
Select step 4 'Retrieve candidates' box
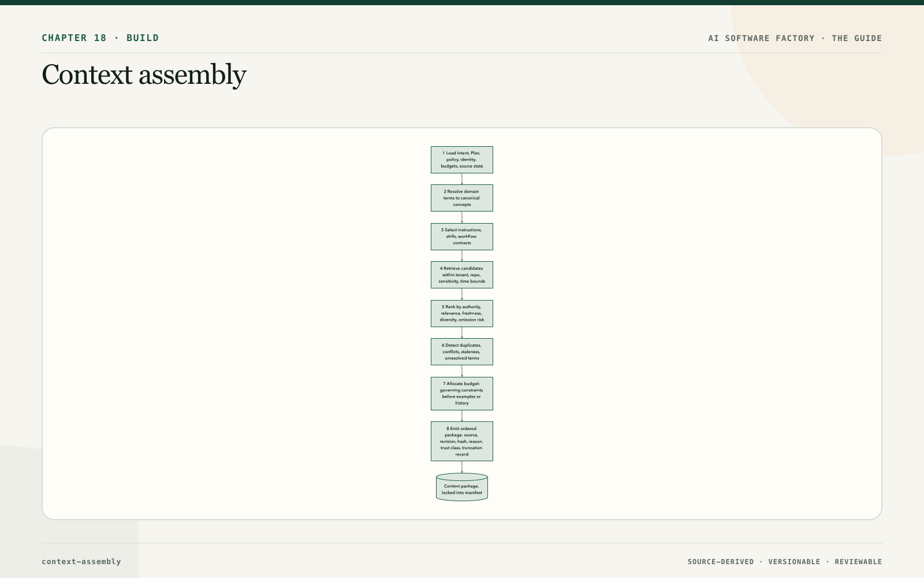pyautogui.click(x=462, y=275)
